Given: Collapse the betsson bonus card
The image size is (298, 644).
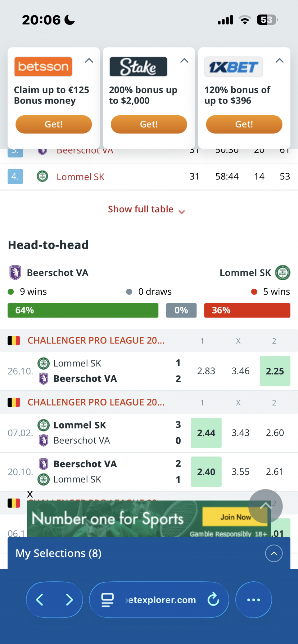Looking at the screenshot, I should click(89, 61).
